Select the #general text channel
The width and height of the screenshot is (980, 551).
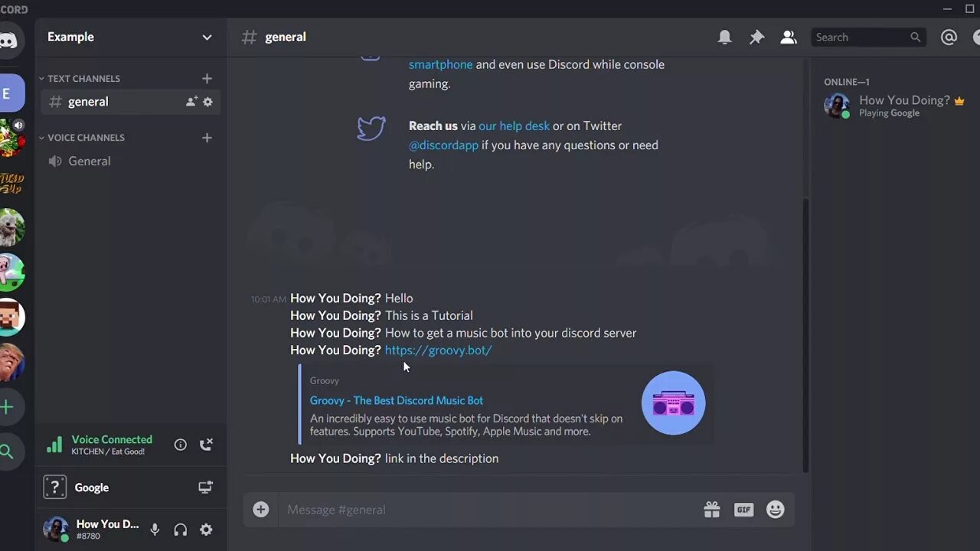pos(131,102)
